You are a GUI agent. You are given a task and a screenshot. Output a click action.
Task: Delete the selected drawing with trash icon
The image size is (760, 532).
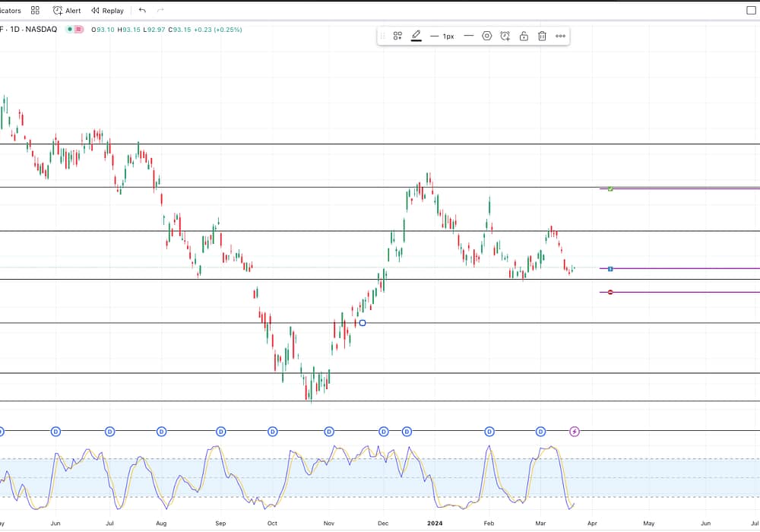542,36
